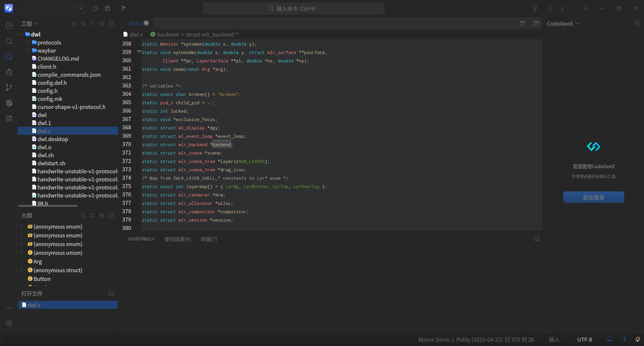
Task: Toggle sync with editor in outline panel
Action: 102,215
